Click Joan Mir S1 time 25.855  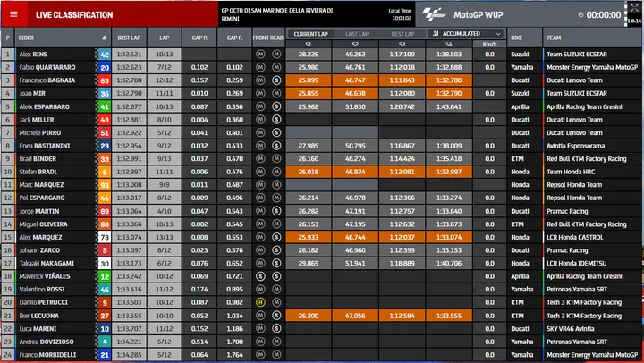click(x=309, y=93)
